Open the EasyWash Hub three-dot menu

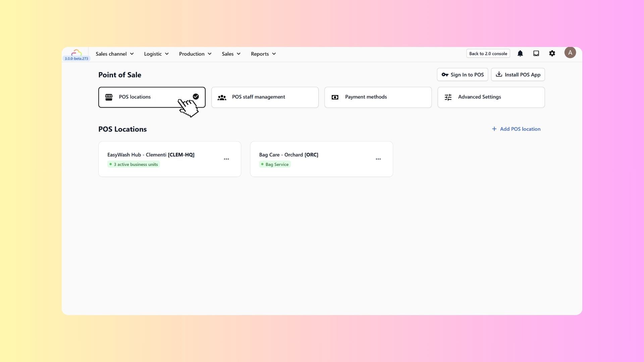click(x=226, y=159)
